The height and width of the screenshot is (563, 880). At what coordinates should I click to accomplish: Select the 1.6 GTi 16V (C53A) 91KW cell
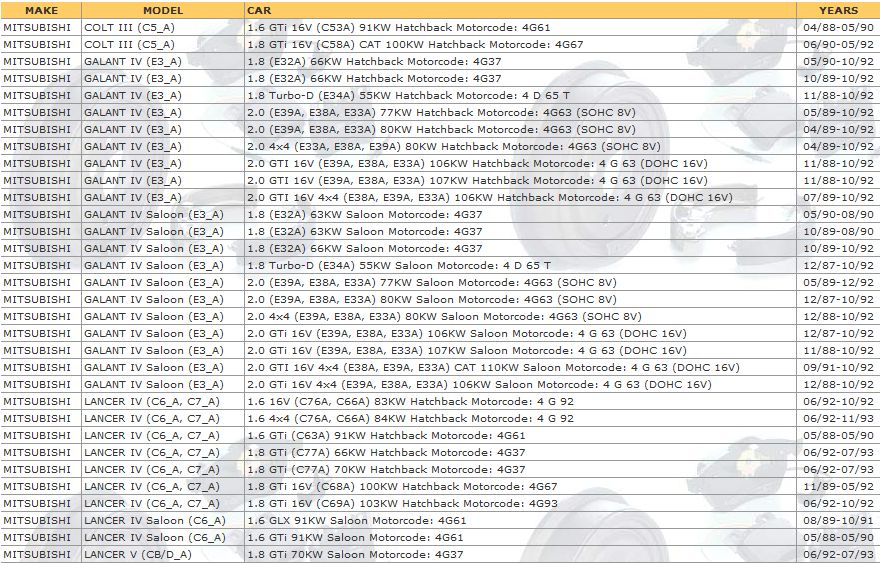coord(520,28)
